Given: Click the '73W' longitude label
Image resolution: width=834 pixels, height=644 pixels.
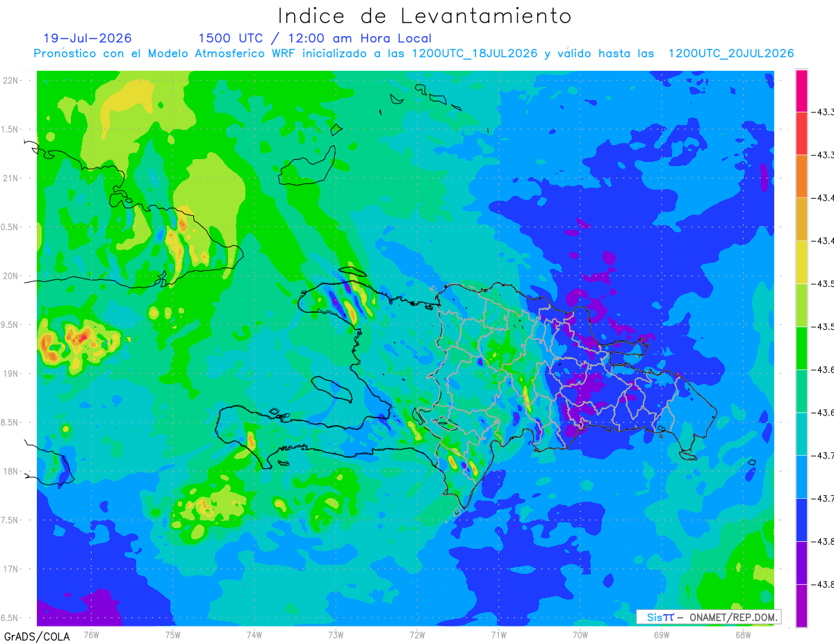Looking at the screenshot, I should pyautogui.click(x=336, y=634).
